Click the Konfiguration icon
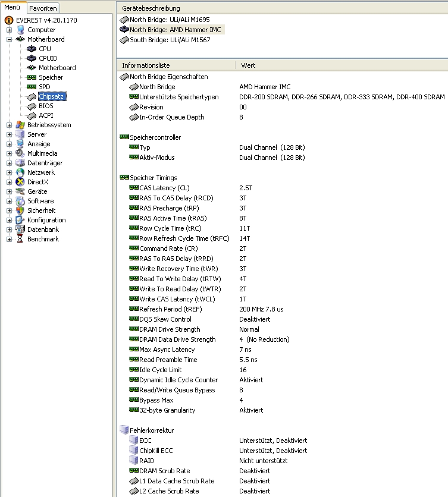The width and height of the screenshot is (448, 497). pyautogui.click(x=20, y=220)
